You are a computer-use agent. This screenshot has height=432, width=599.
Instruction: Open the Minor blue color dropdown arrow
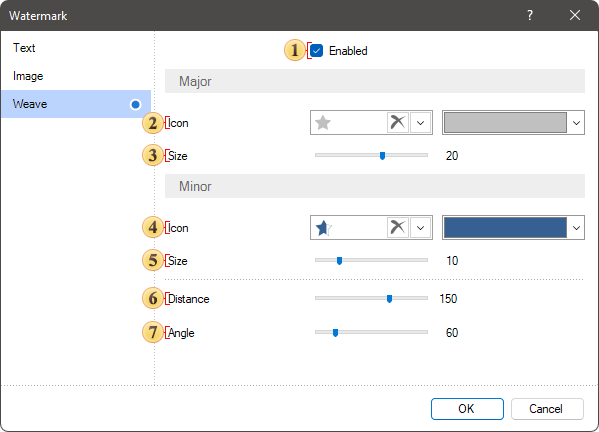pos(576,228)
